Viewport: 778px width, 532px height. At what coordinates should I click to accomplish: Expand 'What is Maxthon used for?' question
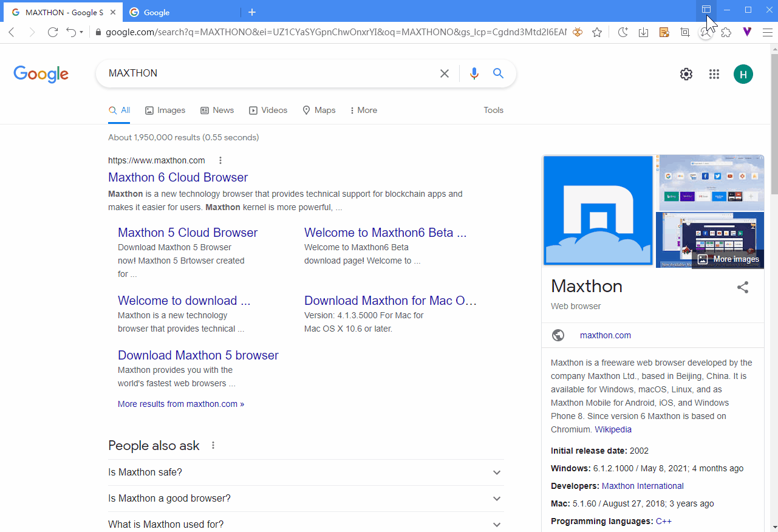click(306, 525)
